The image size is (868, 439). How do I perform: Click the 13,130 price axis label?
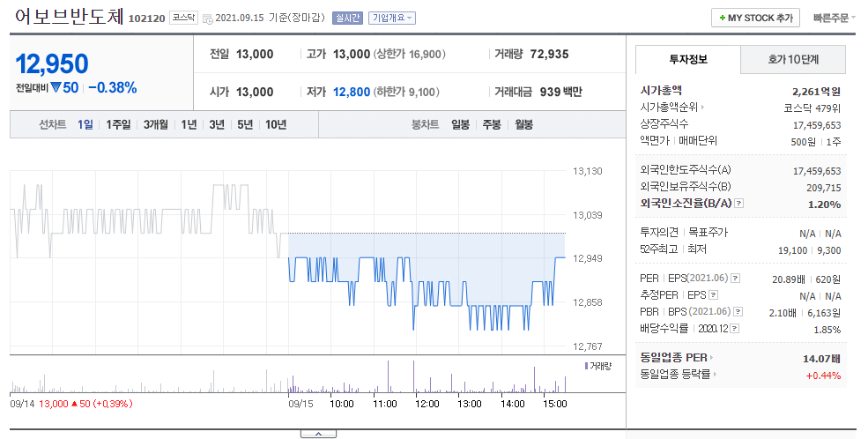coord(588,171)
